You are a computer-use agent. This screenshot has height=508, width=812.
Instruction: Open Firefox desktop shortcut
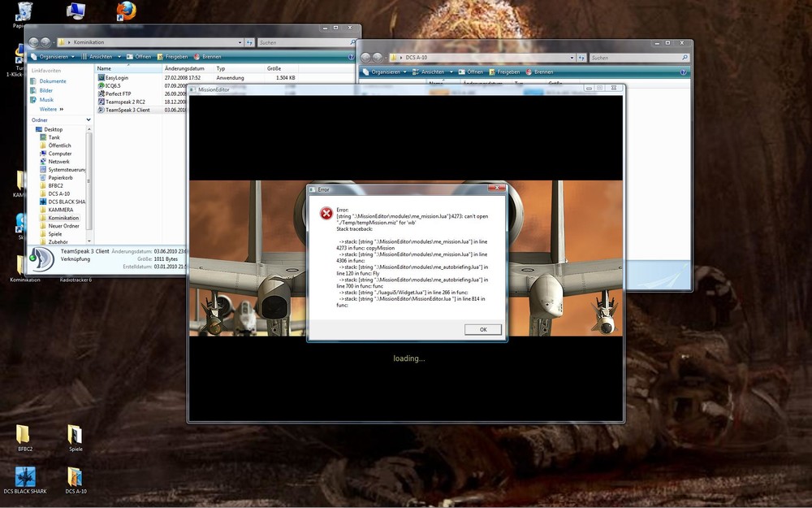[126, 11]
